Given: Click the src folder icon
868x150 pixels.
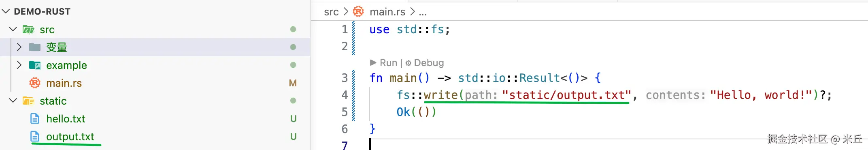Looking at the screenshot, I should (x=28, y=30).
